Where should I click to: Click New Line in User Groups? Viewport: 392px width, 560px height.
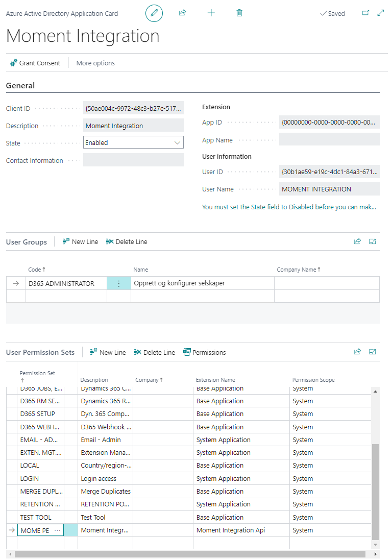(x=80, y=242)
